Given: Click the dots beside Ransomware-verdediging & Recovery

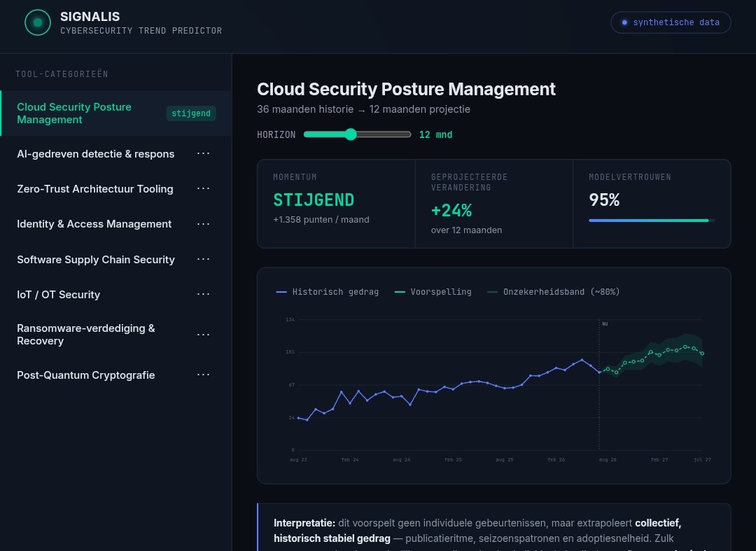Looking at the screenshot, I should pos(204,334).
